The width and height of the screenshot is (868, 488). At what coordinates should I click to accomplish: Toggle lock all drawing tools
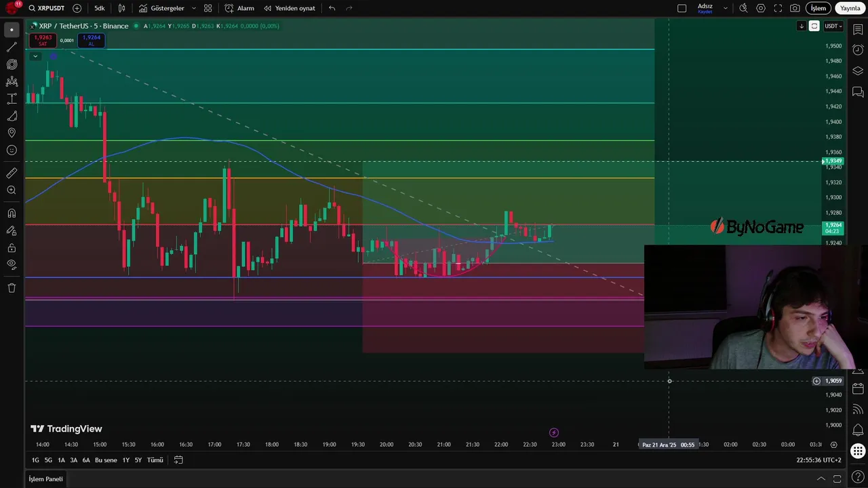pos(12,247)
